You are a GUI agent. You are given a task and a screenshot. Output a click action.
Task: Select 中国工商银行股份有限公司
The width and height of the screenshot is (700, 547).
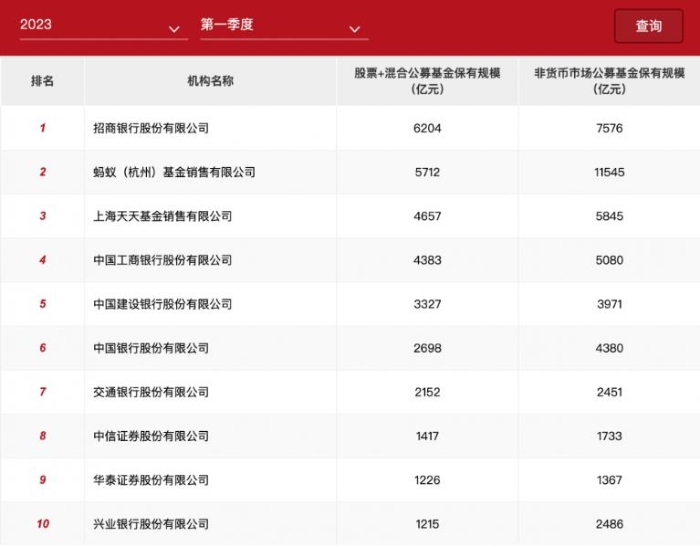click(162, 260)
